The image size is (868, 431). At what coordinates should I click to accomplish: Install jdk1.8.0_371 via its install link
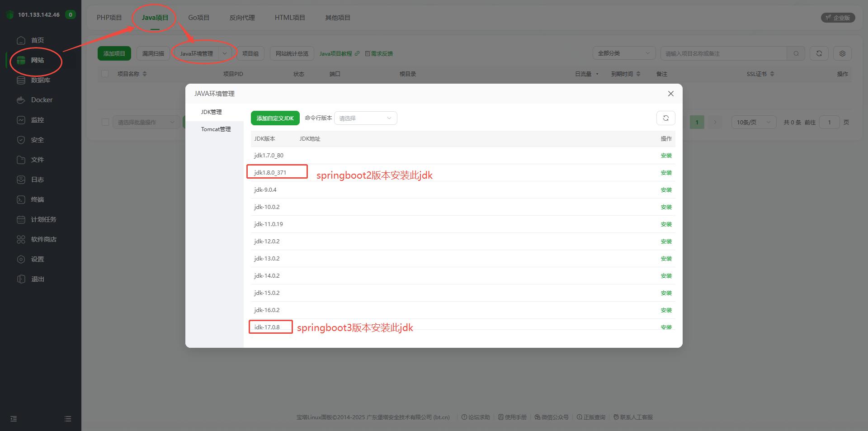666,173
